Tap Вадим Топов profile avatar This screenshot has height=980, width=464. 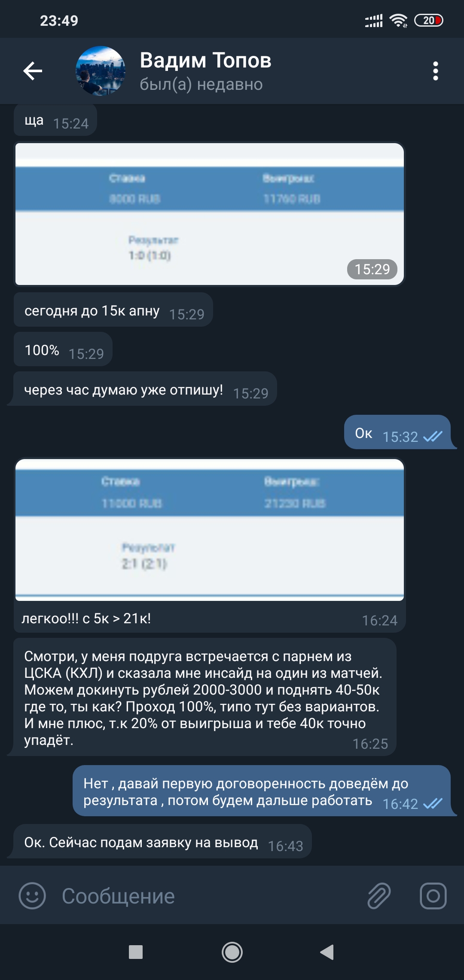point(101,71)
